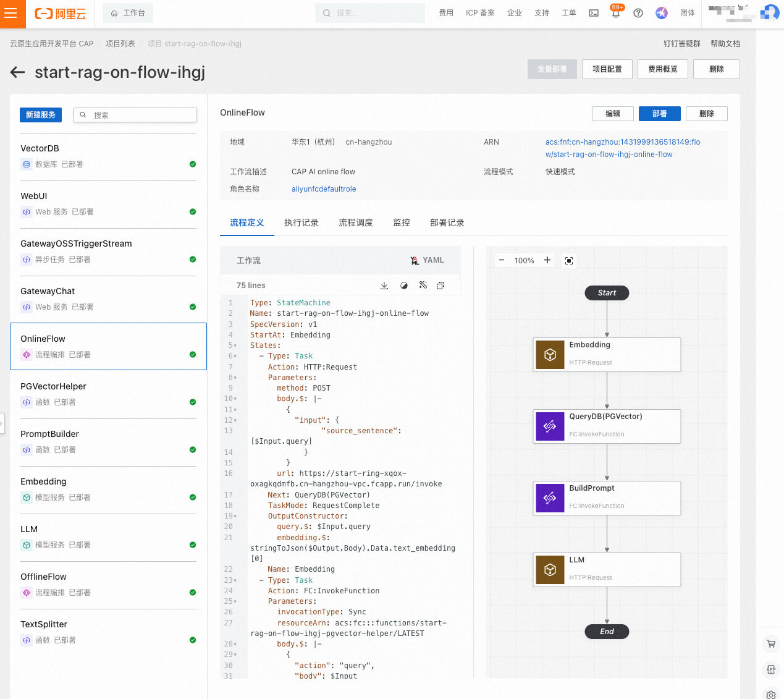Fold the Parameters section at line 8
The image size is (784, 699).
235,378
